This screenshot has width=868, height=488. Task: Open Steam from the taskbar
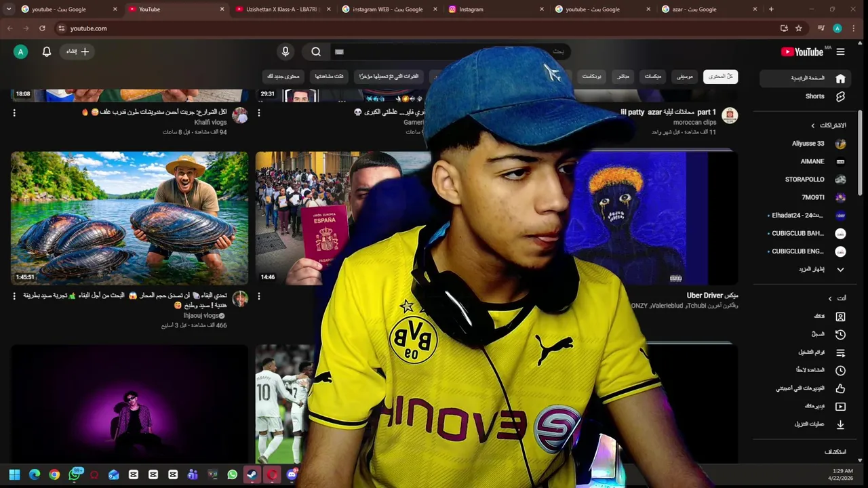tap(252, 475)
